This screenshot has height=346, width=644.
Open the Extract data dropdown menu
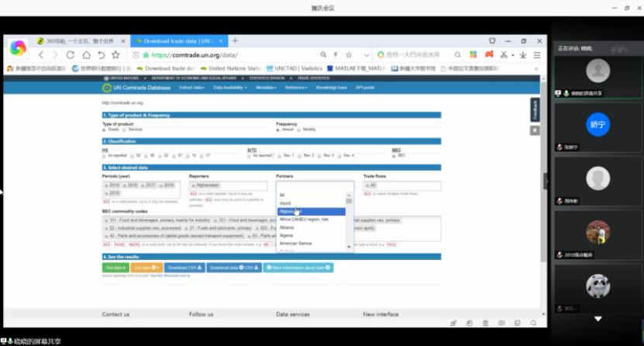191,88
